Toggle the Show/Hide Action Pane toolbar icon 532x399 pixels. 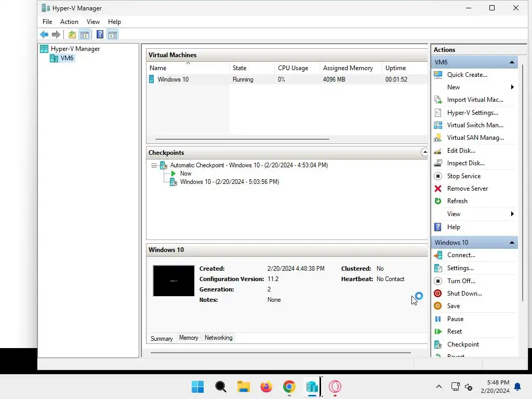pos(113,34)
